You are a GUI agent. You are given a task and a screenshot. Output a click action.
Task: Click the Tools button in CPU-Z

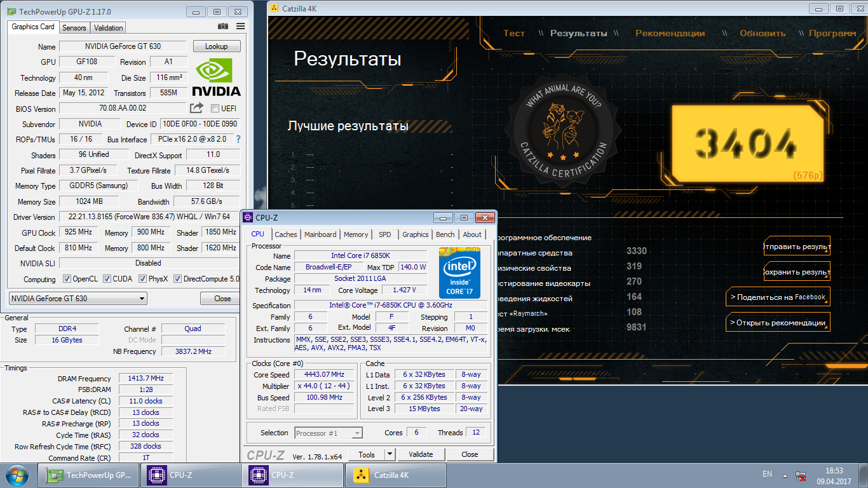point(367,454)
